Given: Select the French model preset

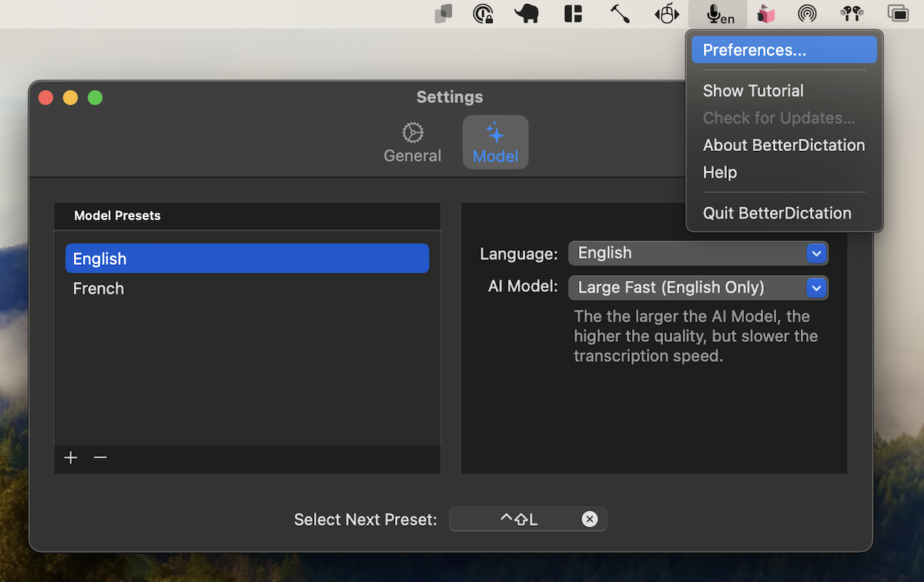Looking at the screenshot, I should tap(247, 289).
